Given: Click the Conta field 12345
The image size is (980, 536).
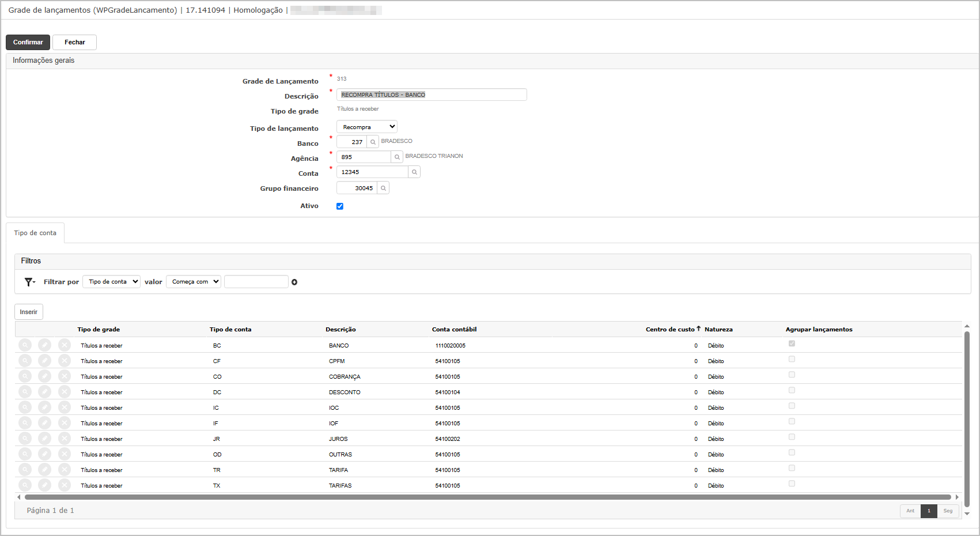Looking at the screenshot, I should pyautogui.click(x=372, y=172).
